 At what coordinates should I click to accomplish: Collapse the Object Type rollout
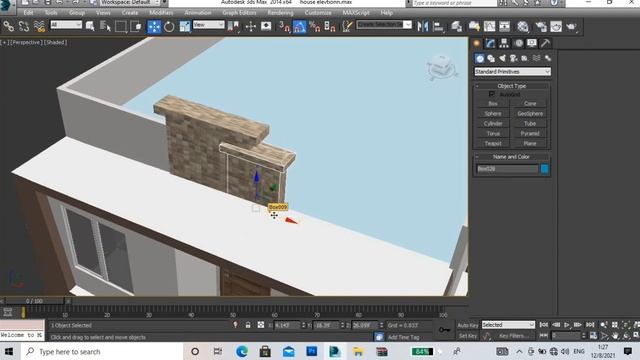[512, 86]
